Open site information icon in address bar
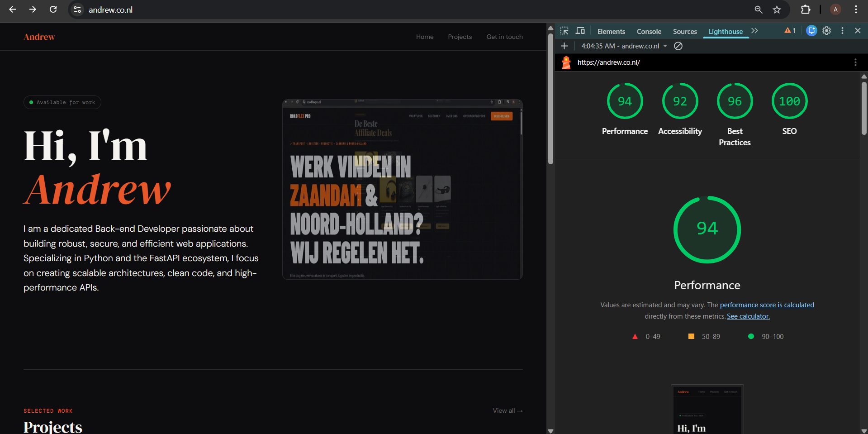This screenshot has width=868, height=434. (77, 10)
